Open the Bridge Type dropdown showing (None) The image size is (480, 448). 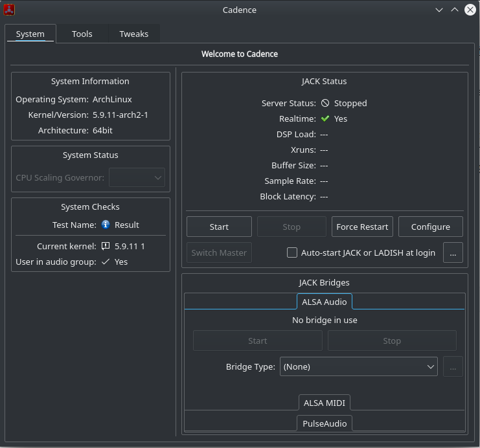click(358, 366)
